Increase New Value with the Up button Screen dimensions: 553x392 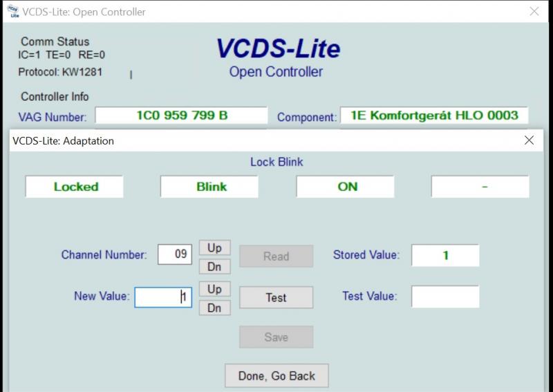click(214, 289)
